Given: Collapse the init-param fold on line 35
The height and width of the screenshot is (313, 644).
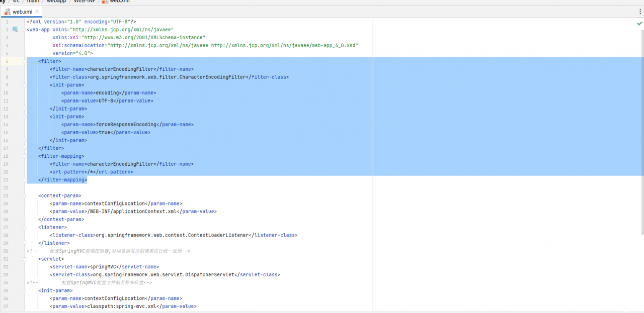Looking at the screenshot, I should pos(25,290).
